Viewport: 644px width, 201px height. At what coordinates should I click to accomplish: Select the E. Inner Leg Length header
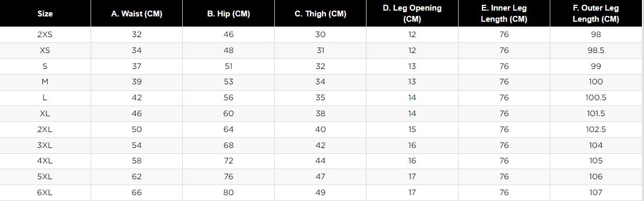click(504, 14)
